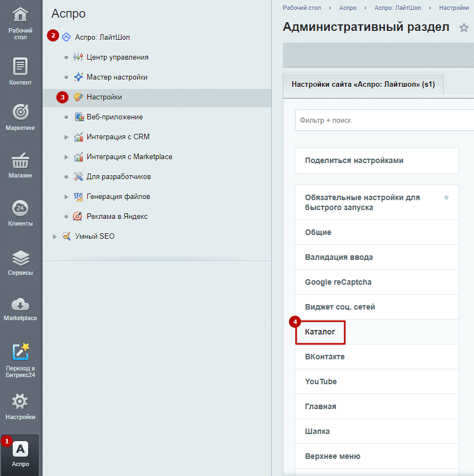The image size is (474, 476).
Task: Open the Поделиться настройками section
Action: tap(377, 160)
